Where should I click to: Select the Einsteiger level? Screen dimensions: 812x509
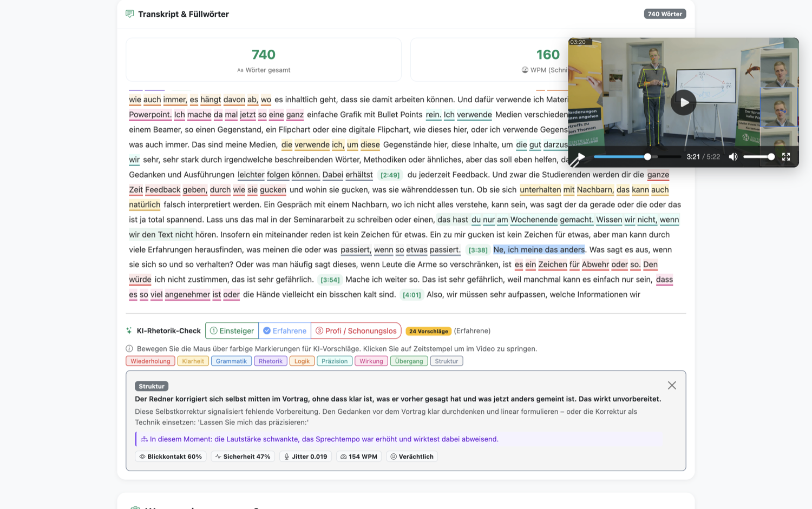232,330
